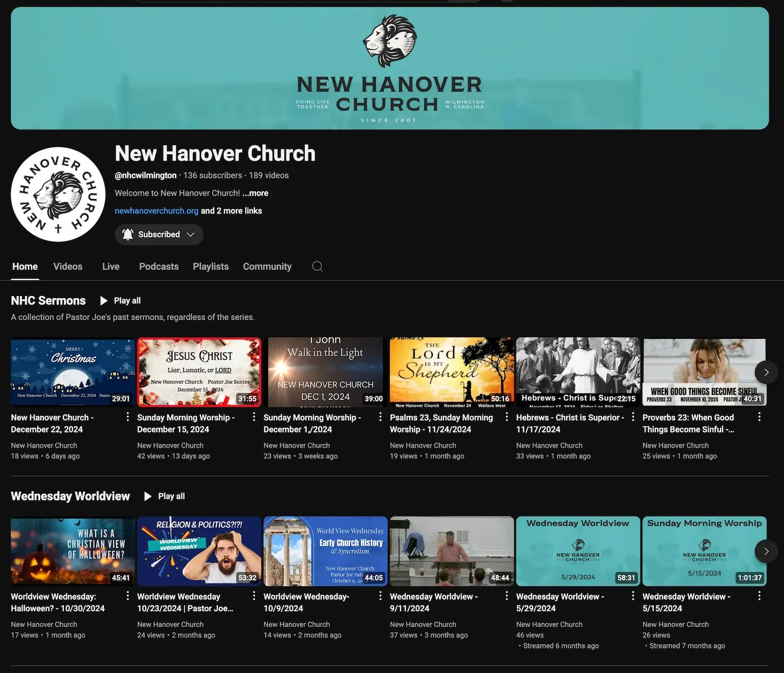Open the Jesus Christ Liar, Lunatic, or Lord thumbnail

(x=199, y=372)
